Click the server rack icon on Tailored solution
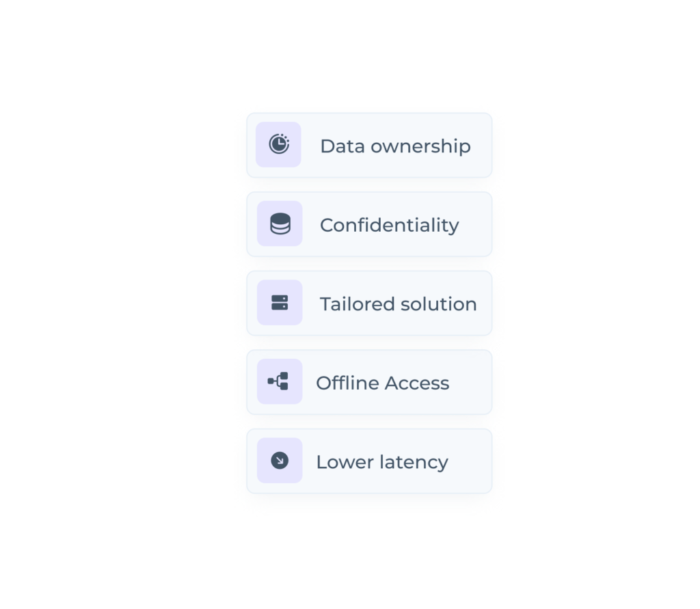700x609 pixels. (x=280, y=302)
